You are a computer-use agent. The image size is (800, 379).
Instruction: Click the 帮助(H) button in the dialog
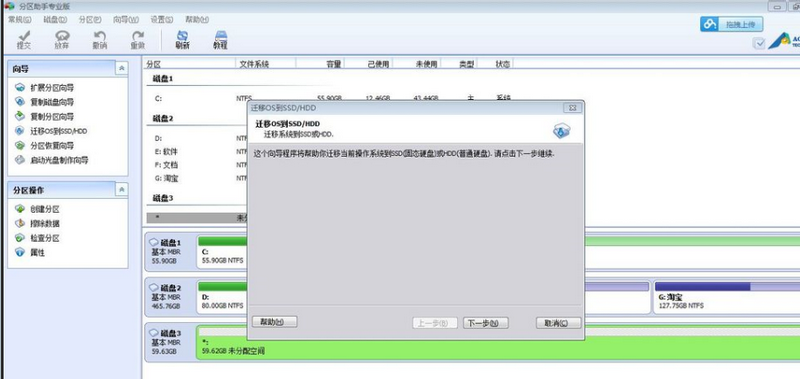[x=274, y=322]
